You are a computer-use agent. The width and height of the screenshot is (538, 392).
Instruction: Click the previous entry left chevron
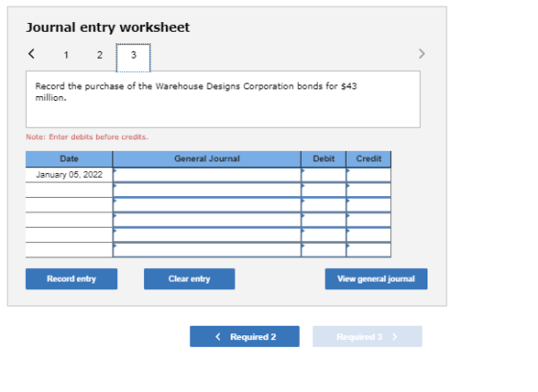click(x=31, y=54)
